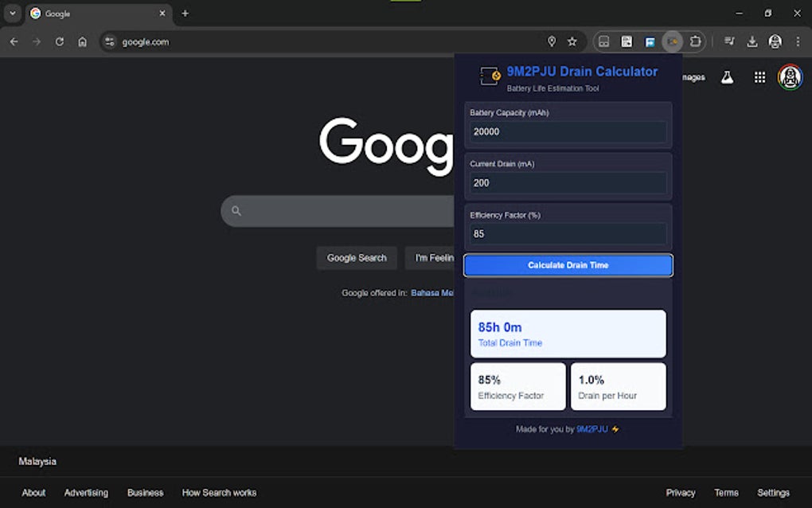Viewport: 812px width, 508px height.
Task: Select the Battery Capacity input field
Action: (x=567, y=132)
